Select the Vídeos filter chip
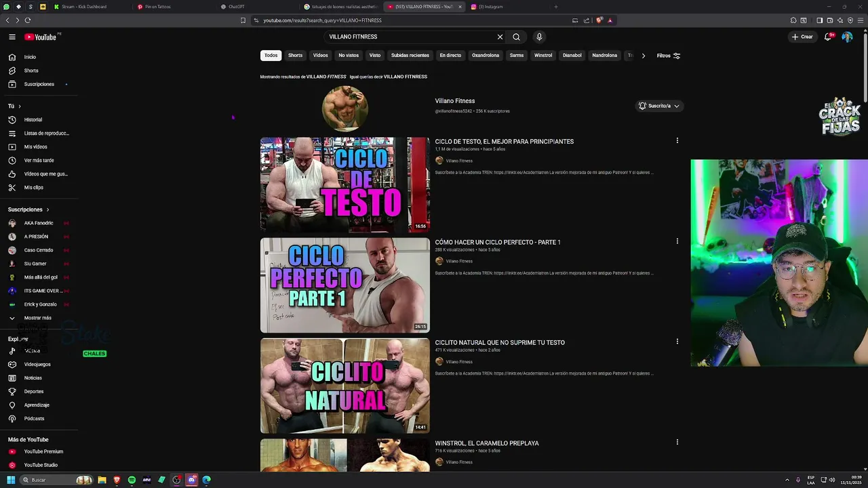 click(x=320, y=56)
